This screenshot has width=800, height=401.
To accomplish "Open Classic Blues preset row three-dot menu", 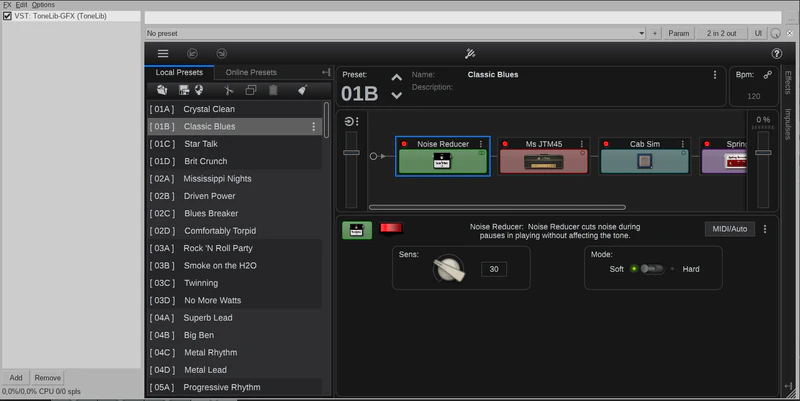I will click(x=313, y=127).
